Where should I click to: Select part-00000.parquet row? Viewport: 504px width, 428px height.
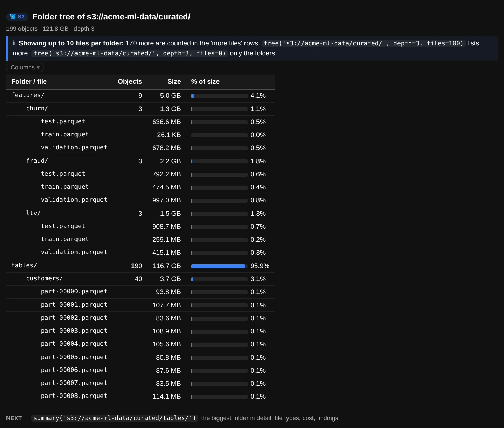click(x=140, y=292)
